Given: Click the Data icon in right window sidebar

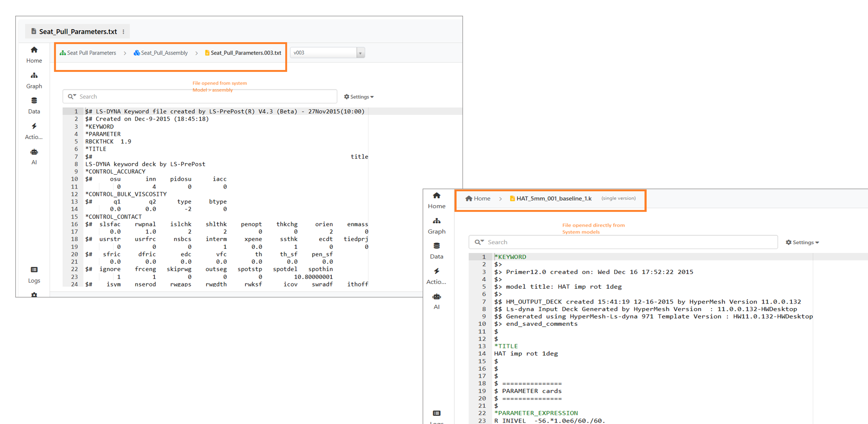Looking at the screenshot, I should (x=436, y=250).
